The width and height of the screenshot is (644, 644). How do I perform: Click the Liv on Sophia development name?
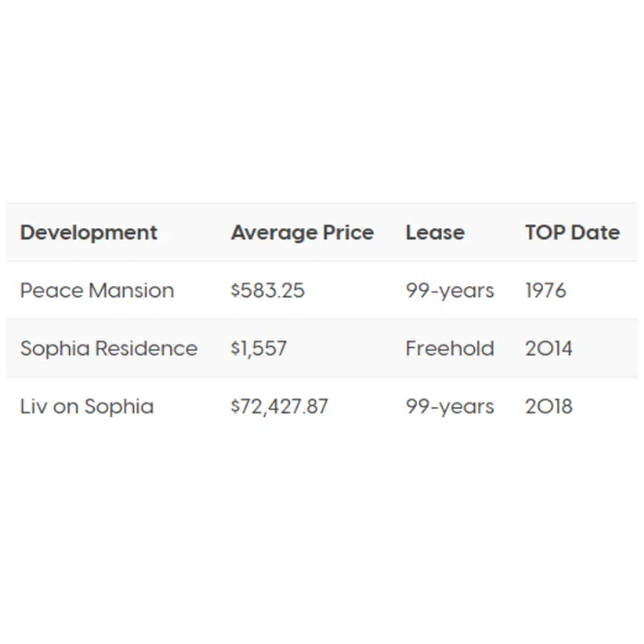click(x=87, y=407)
